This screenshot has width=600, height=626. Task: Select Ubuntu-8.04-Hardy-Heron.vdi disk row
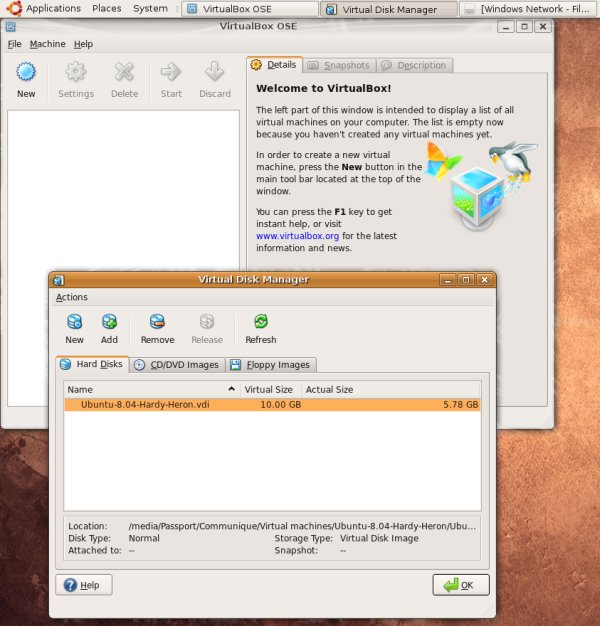pos(272,405)
